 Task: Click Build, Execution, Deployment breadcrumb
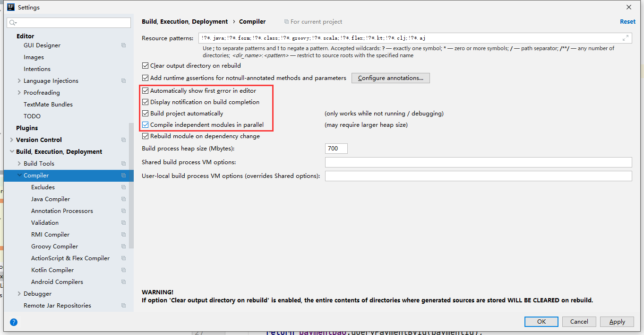tap(185, 22)
